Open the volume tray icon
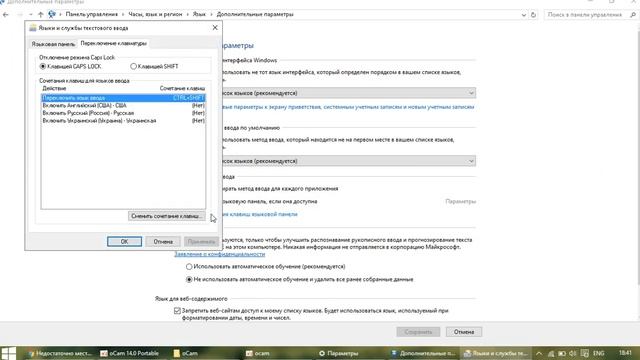Viewport: 640px width, 360px height. point(573,353)
